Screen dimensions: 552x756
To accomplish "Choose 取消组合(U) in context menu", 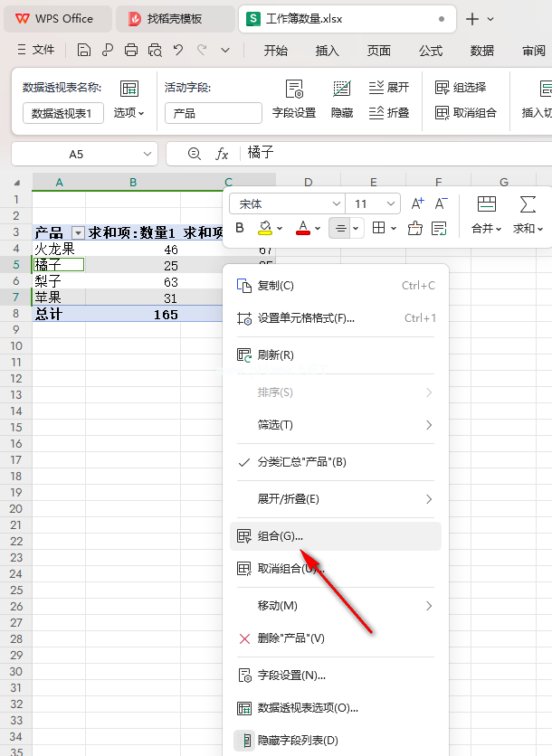I will (x=336, y=569).
